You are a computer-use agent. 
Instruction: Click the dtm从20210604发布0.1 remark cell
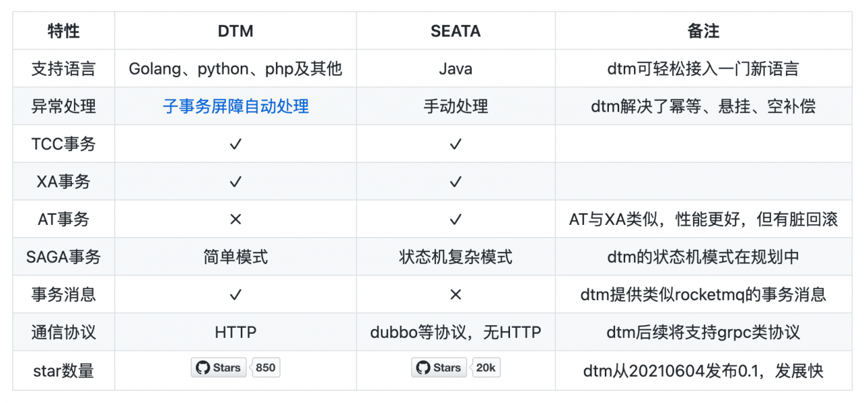703,370
